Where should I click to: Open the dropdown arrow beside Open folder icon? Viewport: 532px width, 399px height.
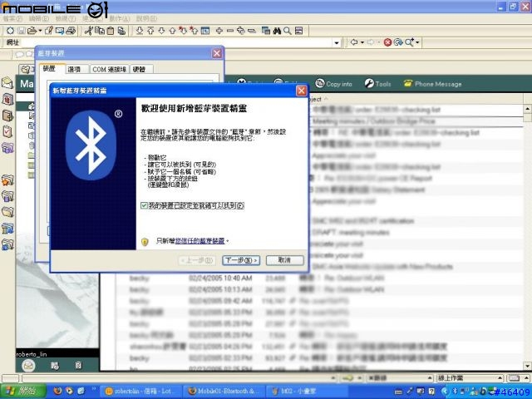(40, 31)
